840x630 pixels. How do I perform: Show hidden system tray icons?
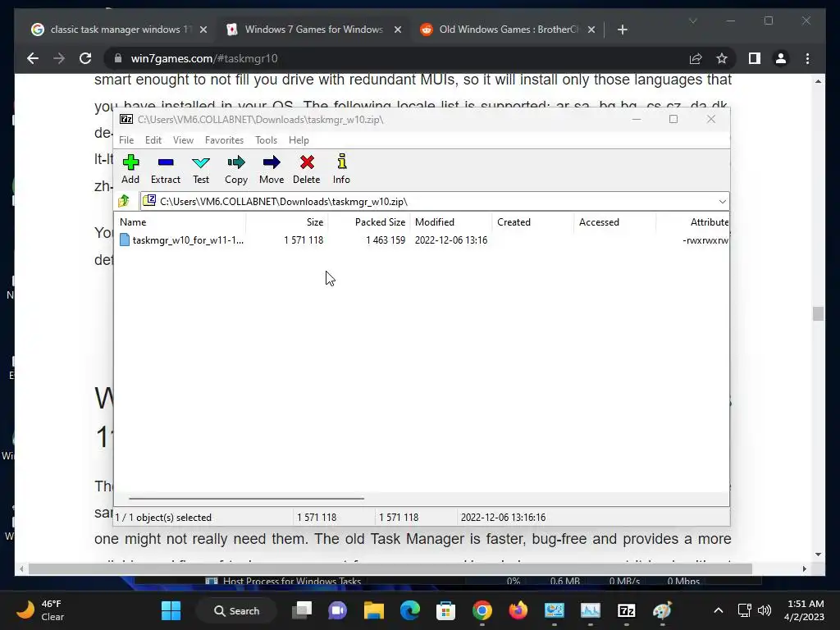coord(719,610)
